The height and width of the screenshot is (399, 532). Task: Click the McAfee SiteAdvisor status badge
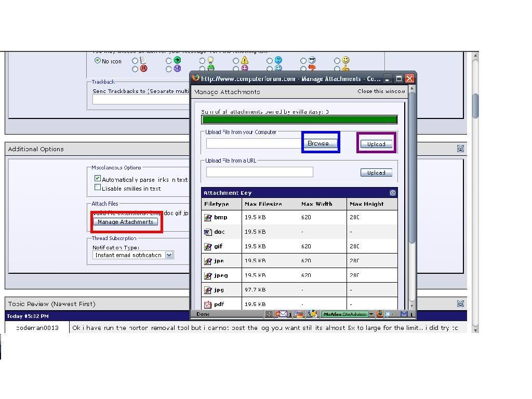(344, 314)
